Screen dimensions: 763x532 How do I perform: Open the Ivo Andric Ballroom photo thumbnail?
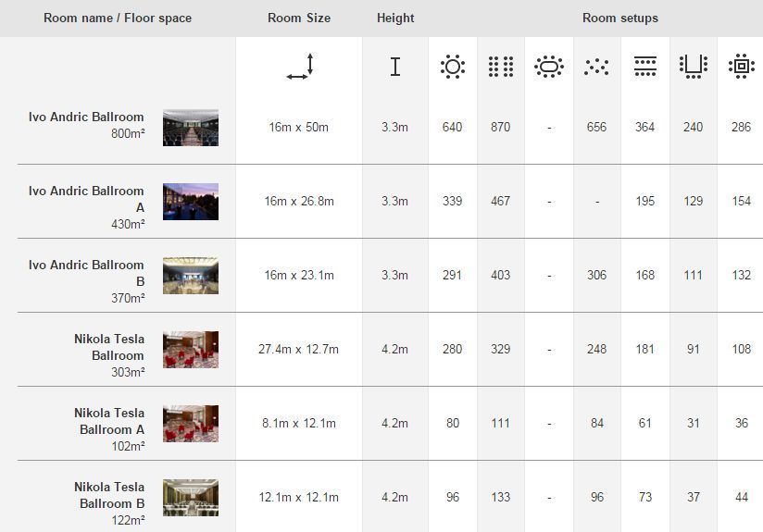tap(191, 128)
